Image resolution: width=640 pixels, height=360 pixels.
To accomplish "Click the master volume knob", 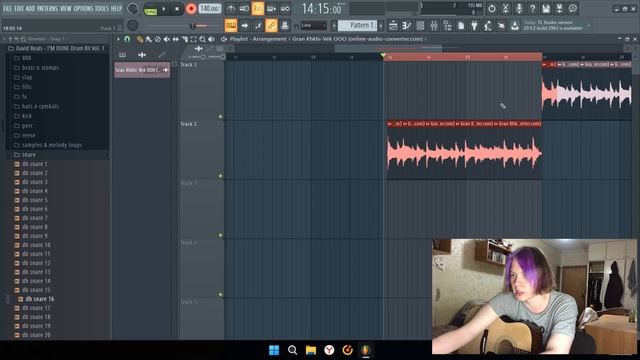I will tap(133, 9).
